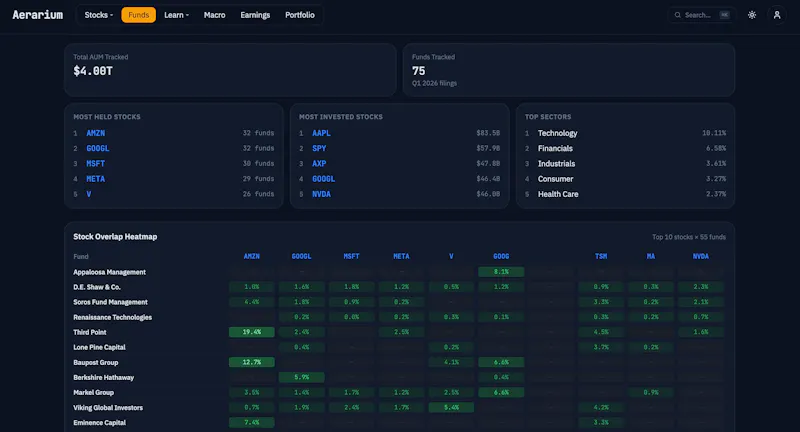The height and width of the screenshot is (432, 800).
Task: Select the Funds tab
Action: tap(138, 15)
